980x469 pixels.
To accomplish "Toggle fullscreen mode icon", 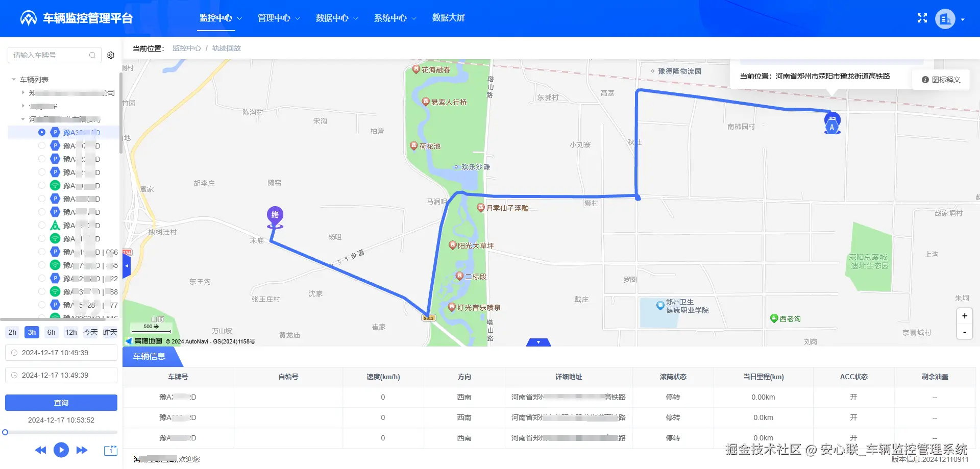I will [922, 18].
